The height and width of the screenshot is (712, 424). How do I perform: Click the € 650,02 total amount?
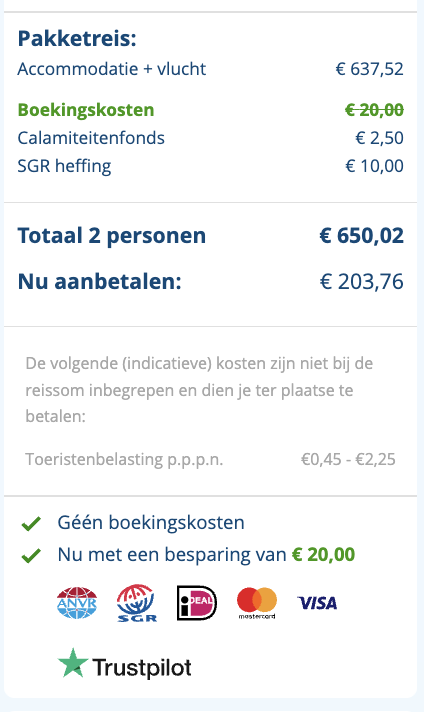pos(361,236)
